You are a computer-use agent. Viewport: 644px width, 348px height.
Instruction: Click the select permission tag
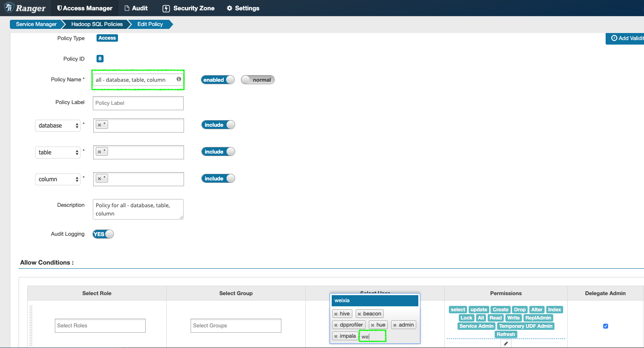(x=458, y=310)
